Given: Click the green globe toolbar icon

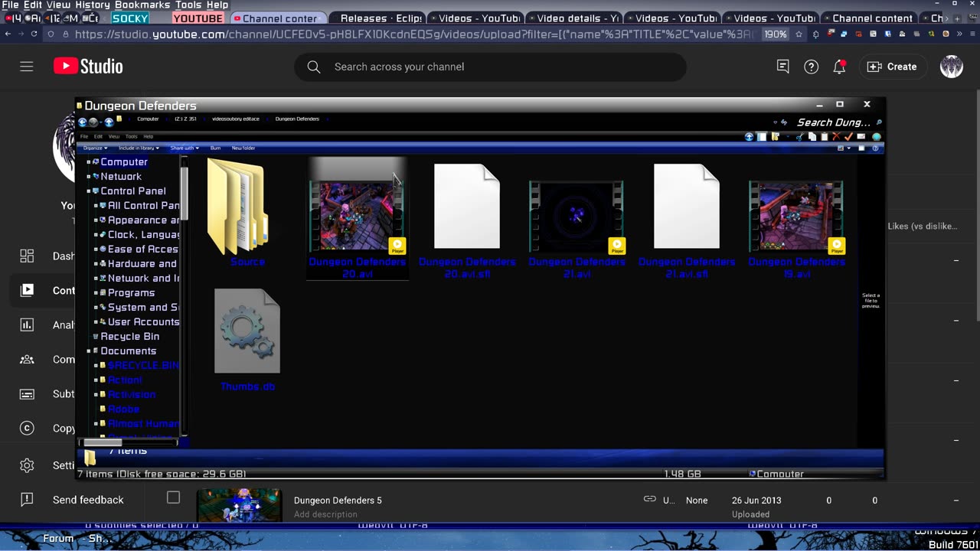Looking at the screenshot, I should [x=877, y=137].
